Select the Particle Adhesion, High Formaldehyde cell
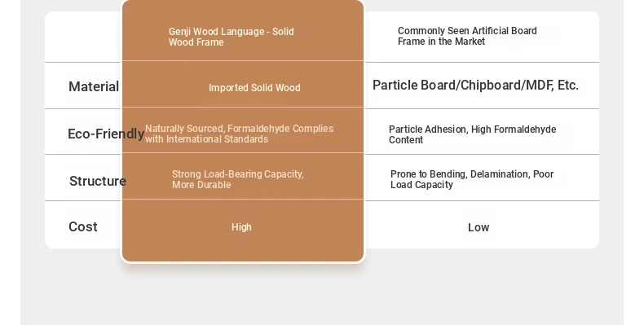Viewport: 644px width, 325px height. pos(472,134)
